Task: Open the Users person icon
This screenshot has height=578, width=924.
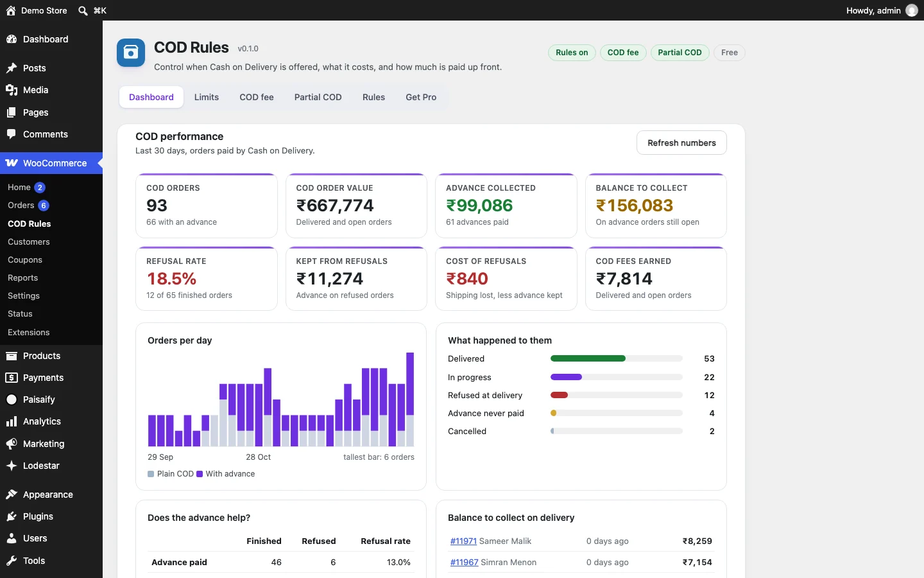Action: pos(12,538)
